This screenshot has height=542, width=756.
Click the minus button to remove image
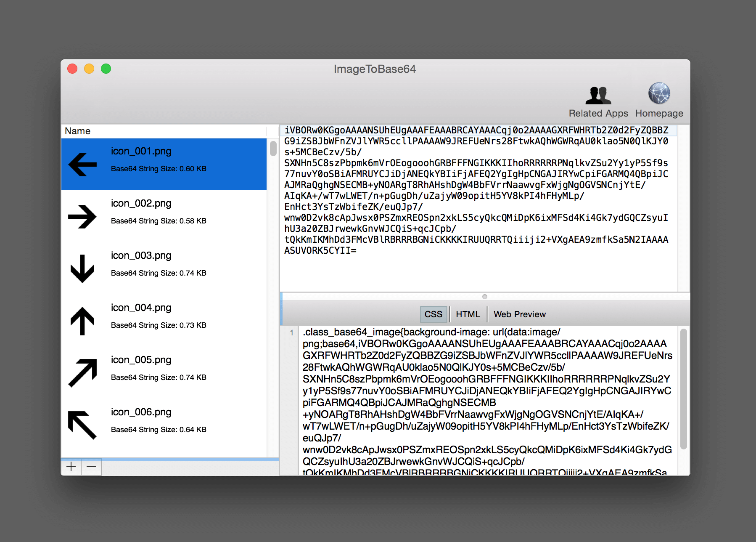(x=91, y=467)
